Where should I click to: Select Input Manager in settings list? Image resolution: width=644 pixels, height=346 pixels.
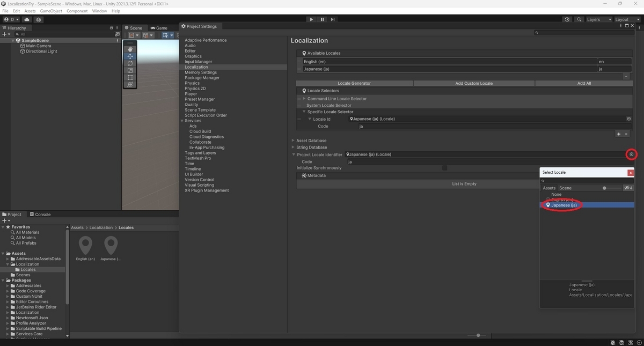tap(199, 62)
